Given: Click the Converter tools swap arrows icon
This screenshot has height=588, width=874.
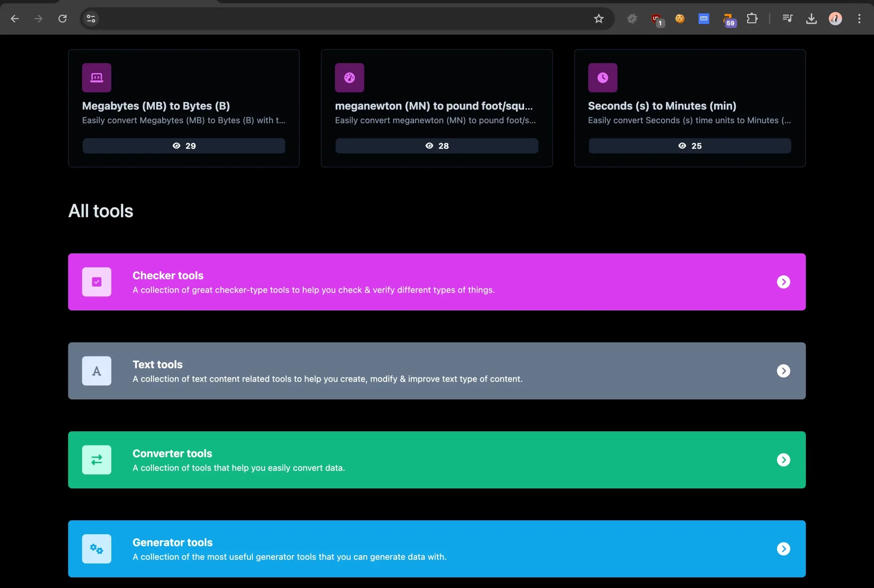Looking at the screenshot, I should [x=96, y=460].
